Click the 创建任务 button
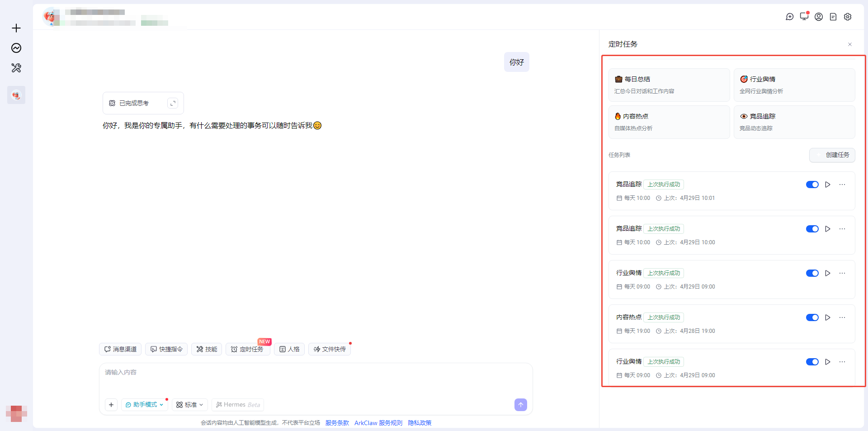Screen dimensions: 868x431 [x=832, y=155]
